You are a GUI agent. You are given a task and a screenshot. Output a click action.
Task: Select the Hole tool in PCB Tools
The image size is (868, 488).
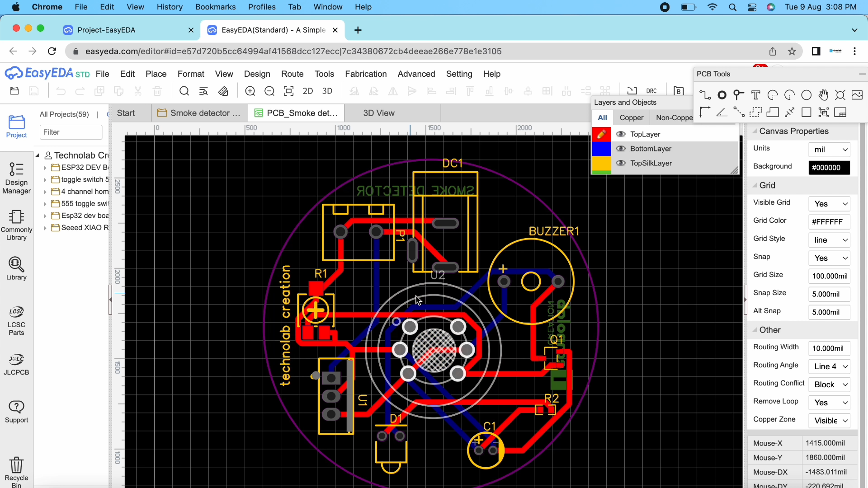[840, 95]
